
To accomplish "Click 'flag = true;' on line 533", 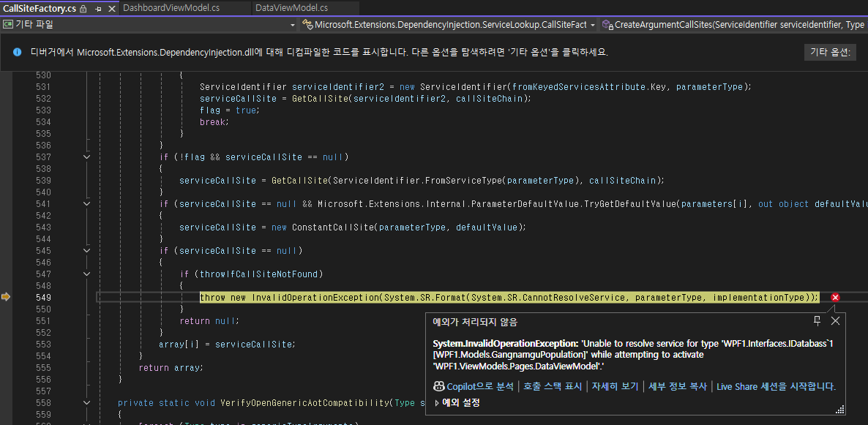I will [x=230, y=110].
